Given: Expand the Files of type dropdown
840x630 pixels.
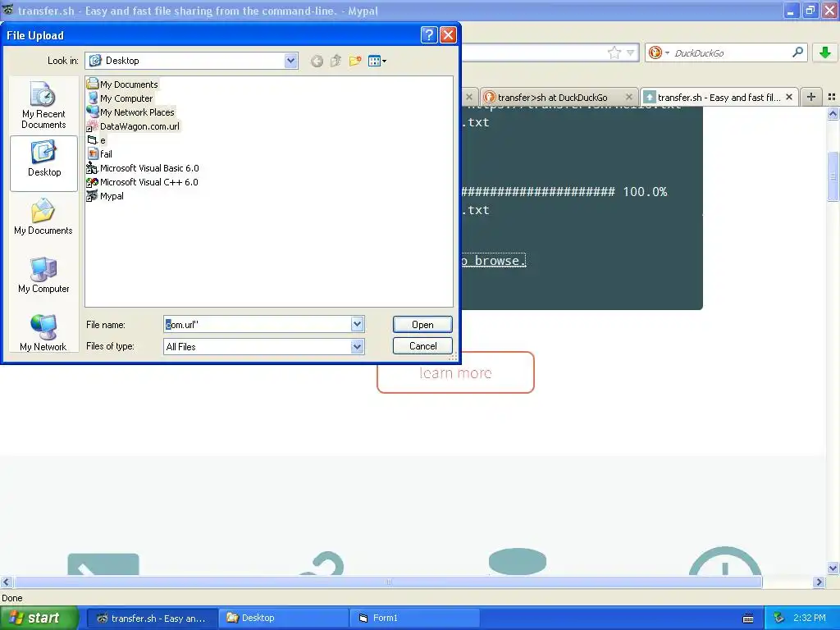Looking at the screenshot, I should point(358,347).
